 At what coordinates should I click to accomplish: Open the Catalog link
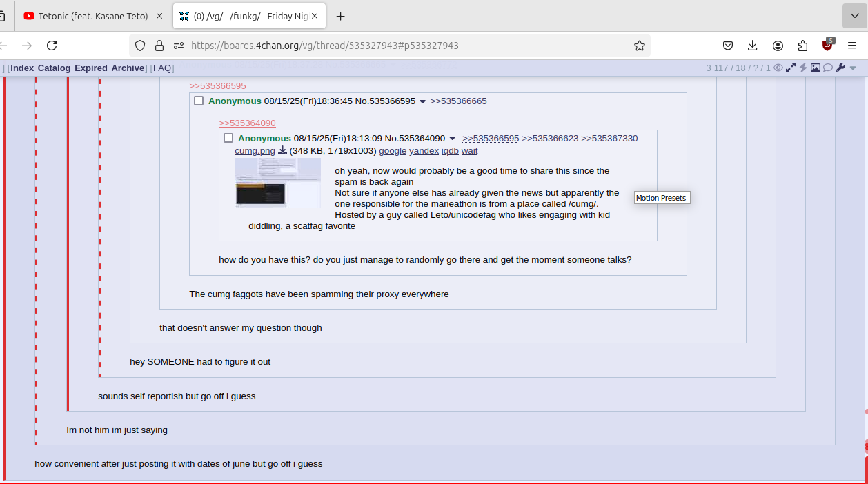[x=54, y=68]
